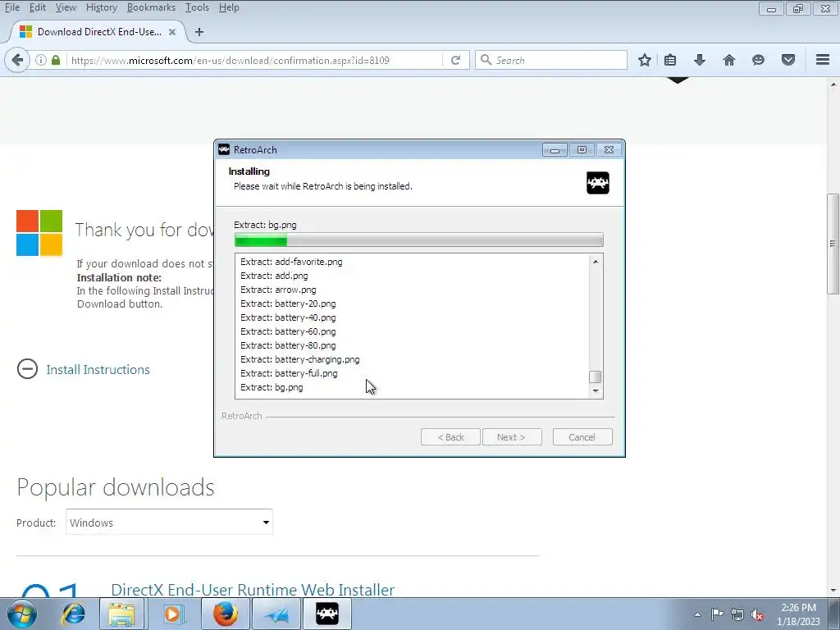Select 'Extract: battery-full.png' log line

point(289,373)
